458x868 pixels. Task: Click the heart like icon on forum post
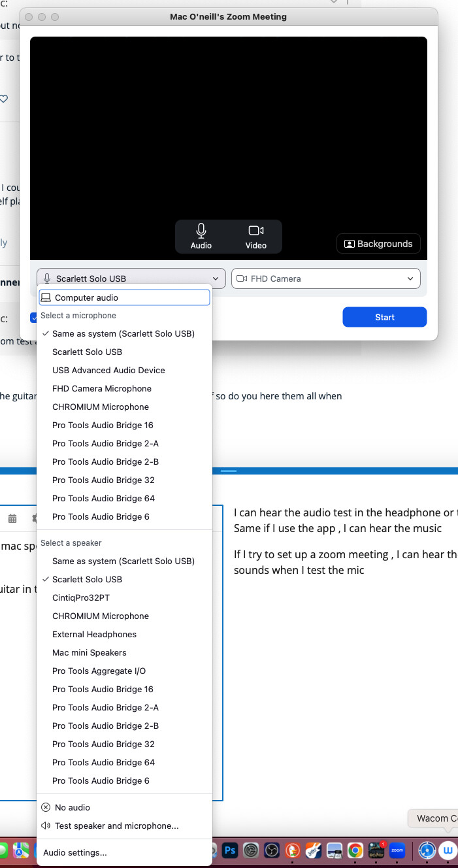point(3,99)
